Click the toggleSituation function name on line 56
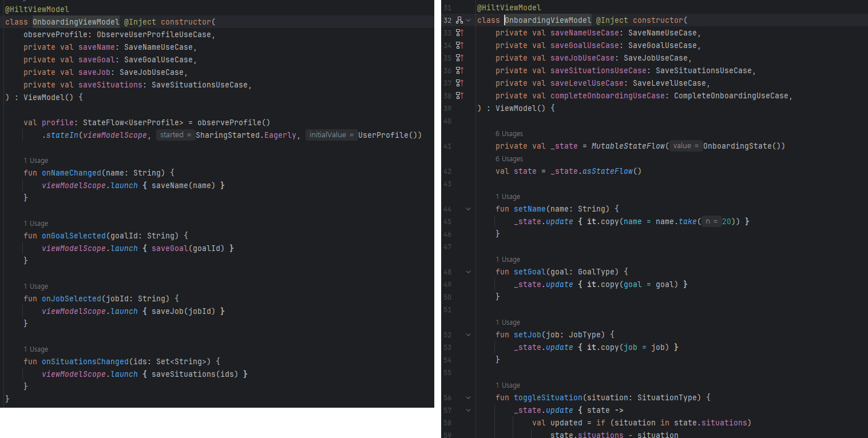Viewport: 868px width, 438px height. point(548,397)
